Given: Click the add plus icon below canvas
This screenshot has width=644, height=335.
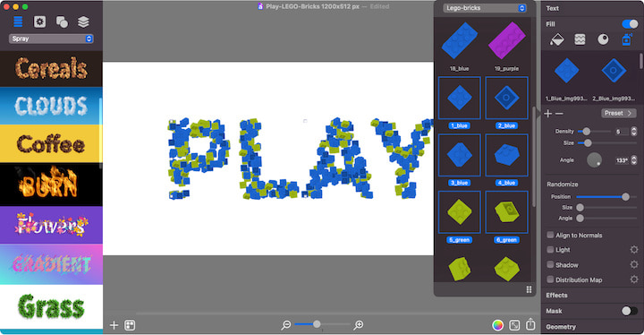Looking at the screenshot, I should [114, 325].
